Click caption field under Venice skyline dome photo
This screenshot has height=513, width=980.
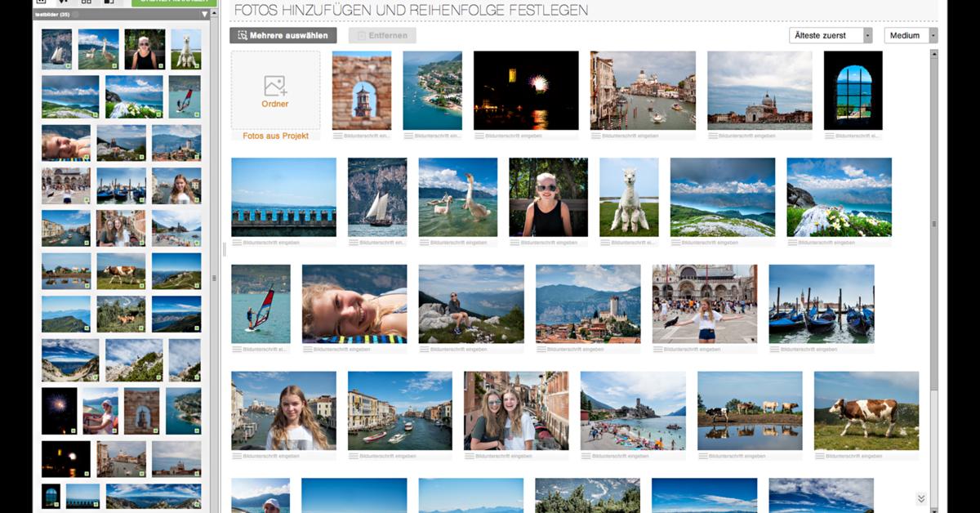[x=765, y=136]
